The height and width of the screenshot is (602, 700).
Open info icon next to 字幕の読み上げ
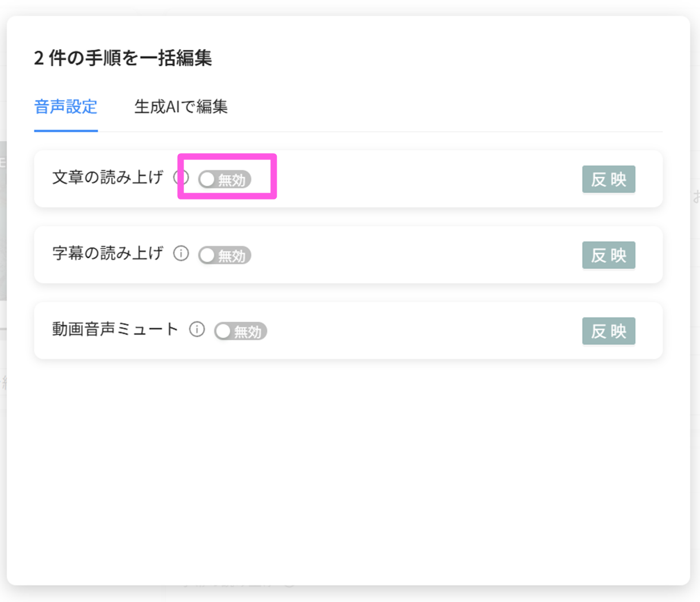181,254
